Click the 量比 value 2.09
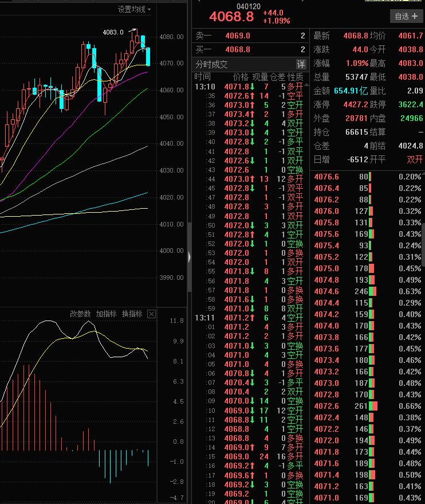 415,91
